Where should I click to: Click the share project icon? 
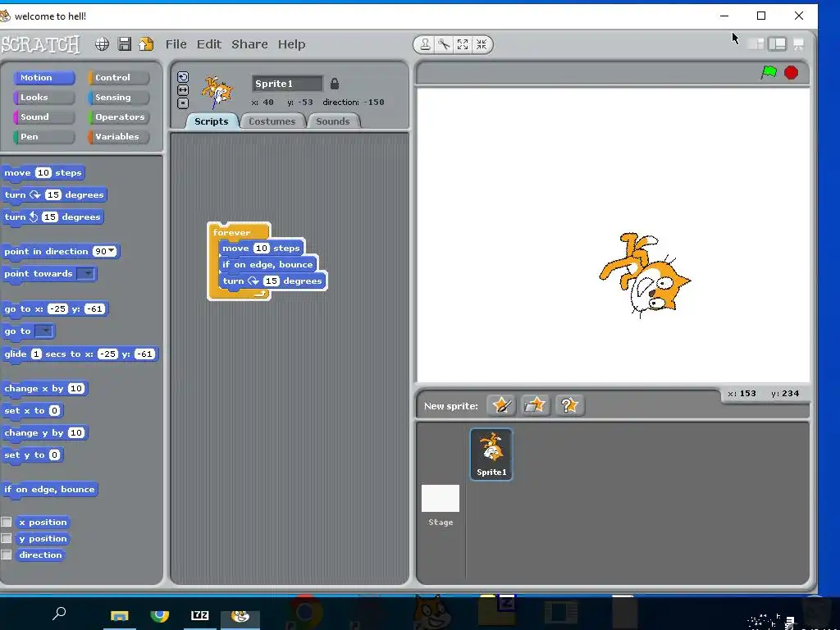[146, 44]
